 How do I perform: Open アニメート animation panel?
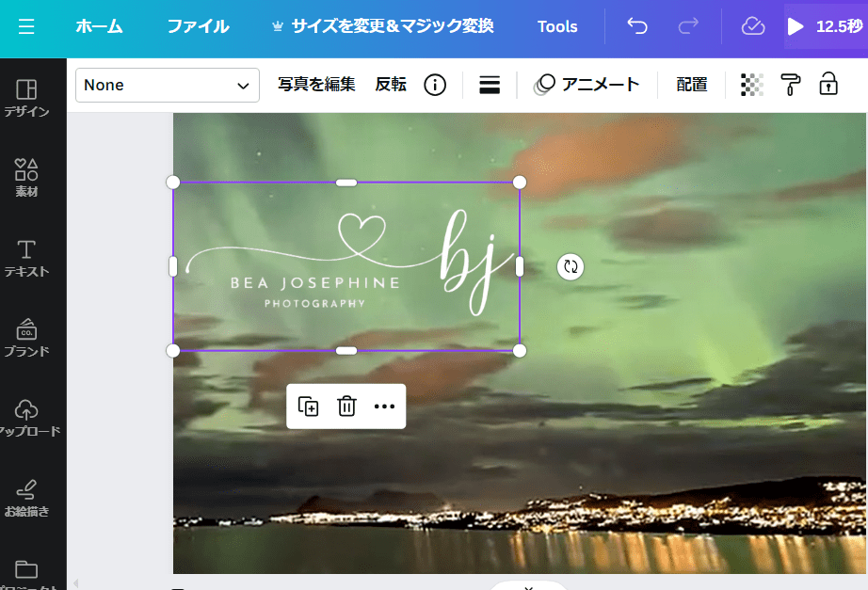point(587,85)
